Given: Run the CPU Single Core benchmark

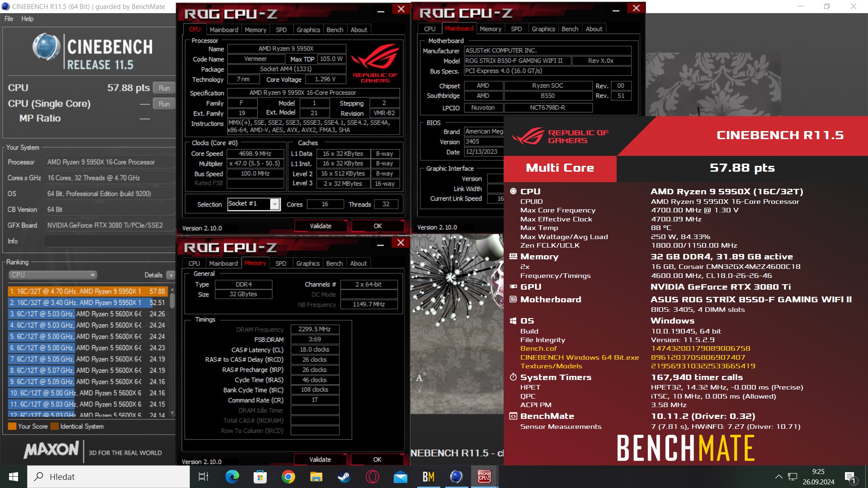Looking at the screenshot, I should click(164, 103).
